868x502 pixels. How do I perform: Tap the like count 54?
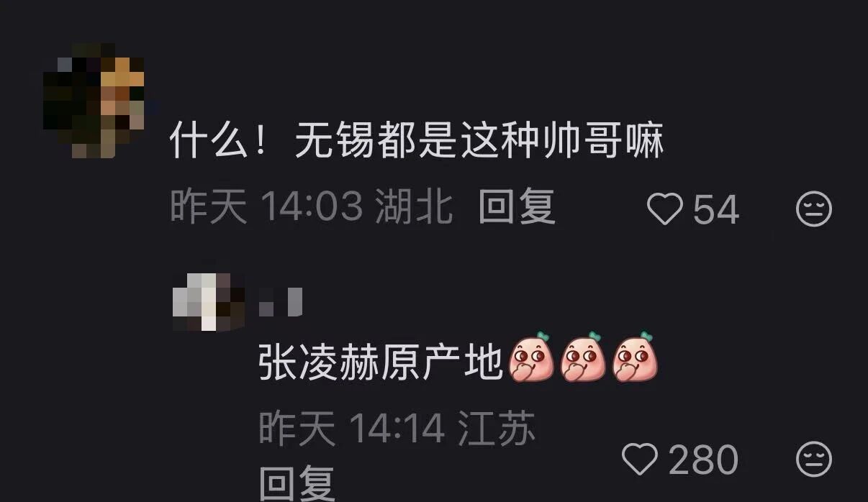(715, 210)
